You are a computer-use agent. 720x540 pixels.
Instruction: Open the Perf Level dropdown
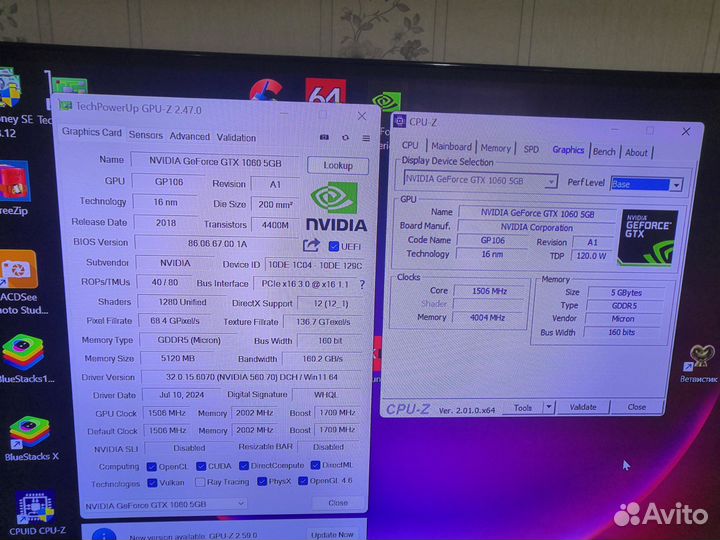click(x=676, y=185)
